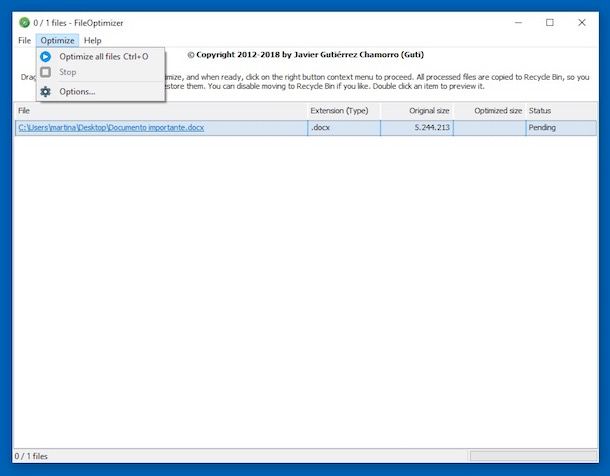Click the progress bar in the status bar
The height and width of the screenshot is (476, 610).
coord(533,456)
